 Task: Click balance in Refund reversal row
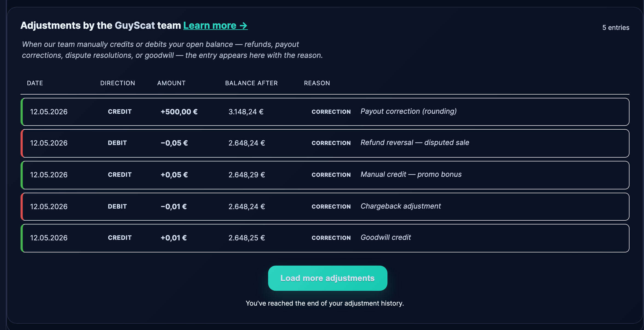(x=247, y=143)
